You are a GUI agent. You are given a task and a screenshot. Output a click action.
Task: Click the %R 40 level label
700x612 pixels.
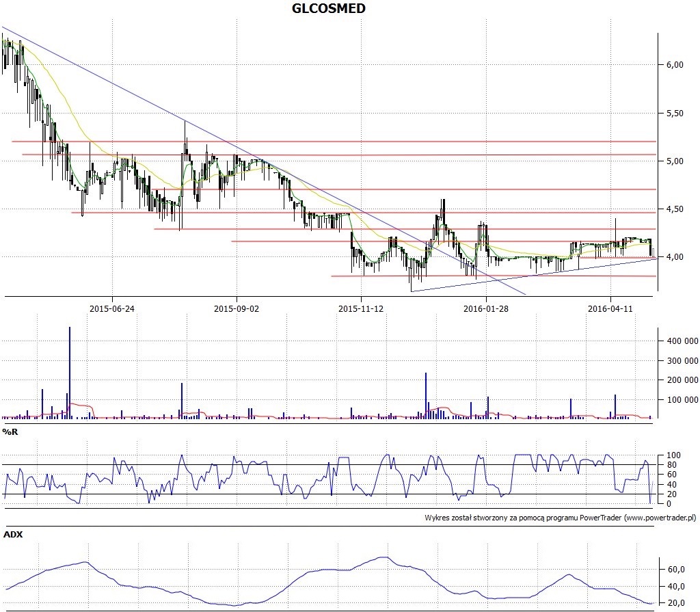coord(671,484)
